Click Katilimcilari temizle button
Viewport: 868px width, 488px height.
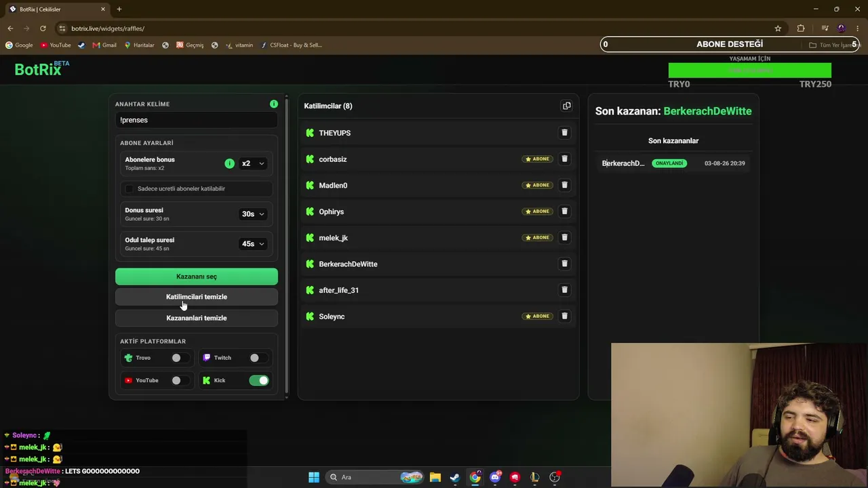197,297
